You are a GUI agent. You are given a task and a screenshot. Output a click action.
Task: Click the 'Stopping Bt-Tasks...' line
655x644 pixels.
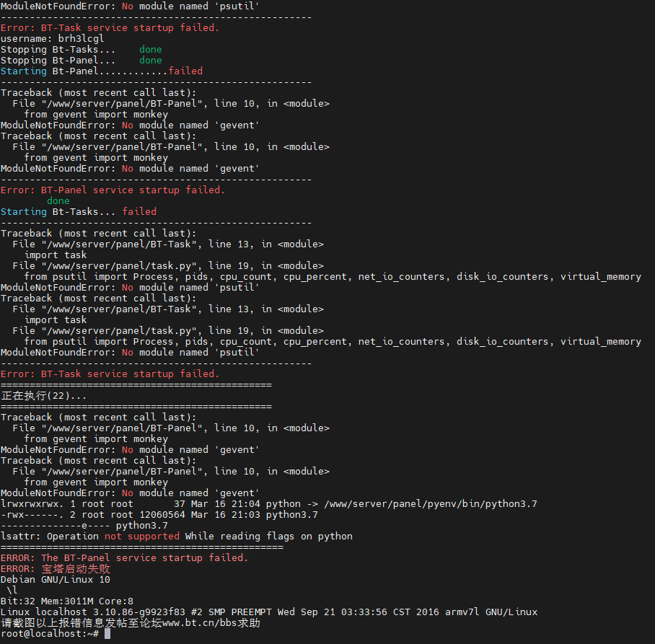[x=81, y=50]
